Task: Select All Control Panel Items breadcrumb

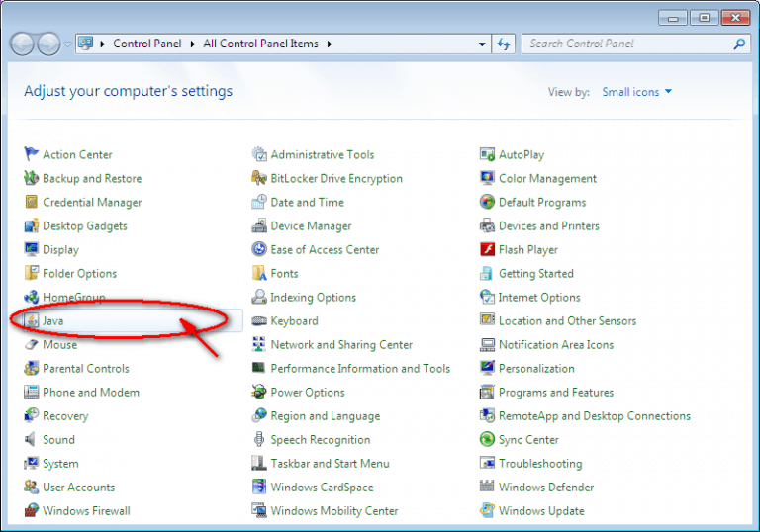Action: pyautogui.click(x=260, y=44)
